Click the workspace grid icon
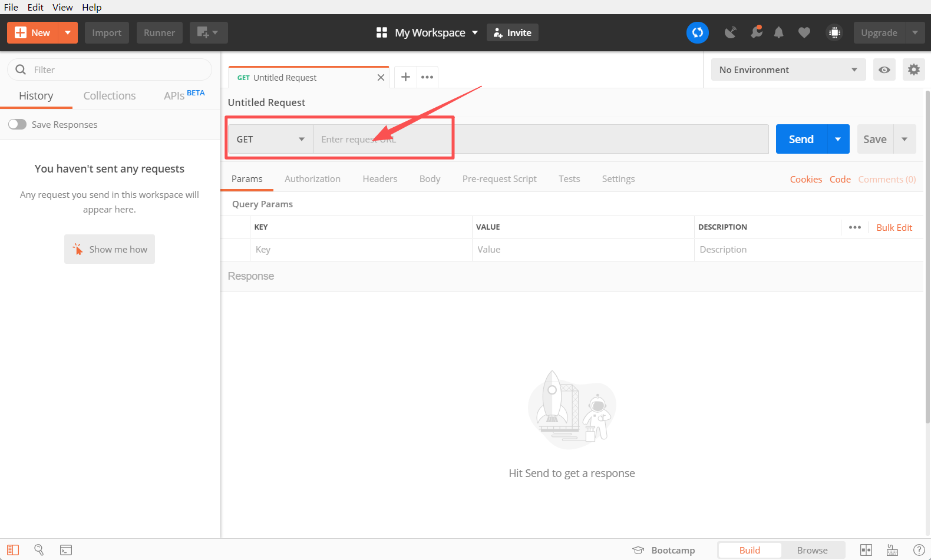 pyautogui.click(x=382, y=32)
